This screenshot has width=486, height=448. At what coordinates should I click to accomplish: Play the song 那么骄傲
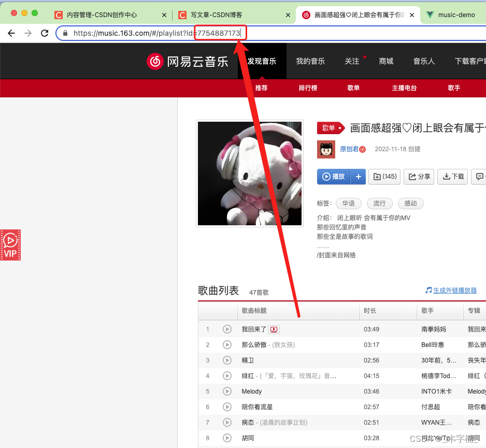(227, 344)
